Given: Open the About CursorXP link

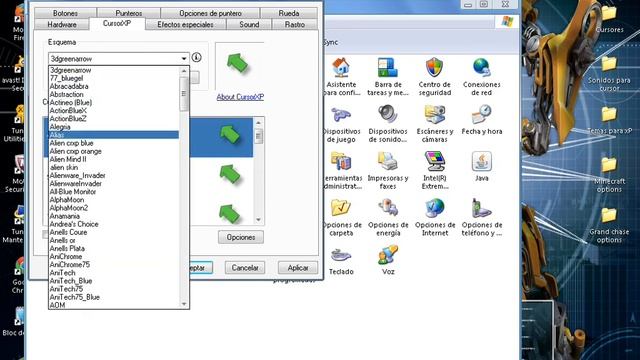Looking at the screenshot, I should (240, 97).
